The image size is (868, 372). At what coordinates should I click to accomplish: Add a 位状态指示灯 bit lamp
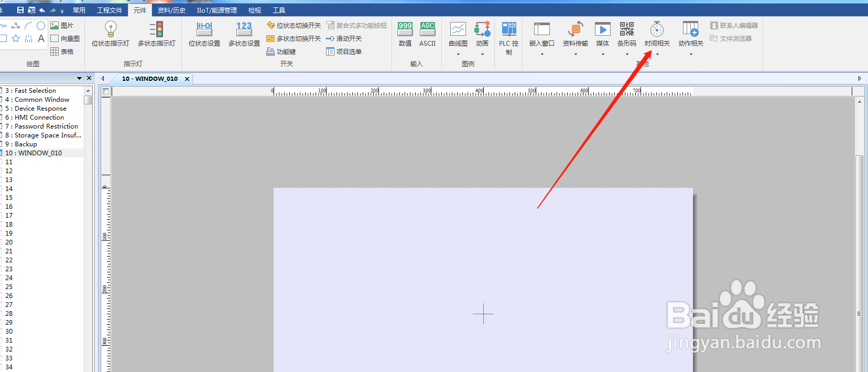point(111,34)
